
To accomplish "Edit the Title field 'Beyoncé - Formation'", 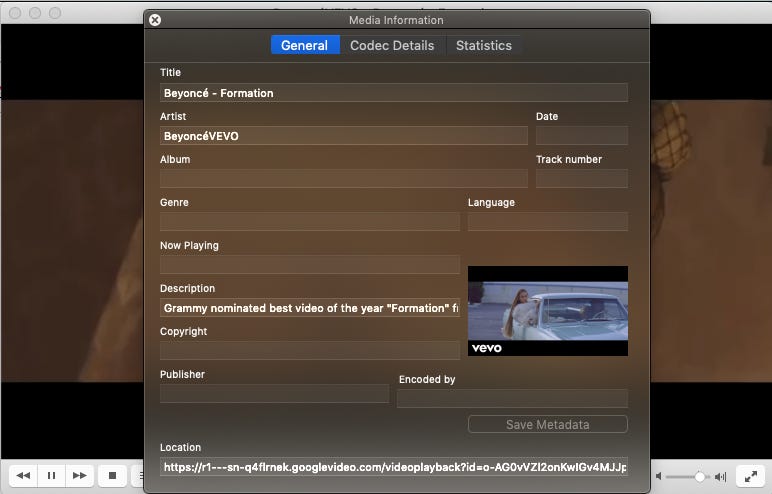I will click(x=394, y=93).
